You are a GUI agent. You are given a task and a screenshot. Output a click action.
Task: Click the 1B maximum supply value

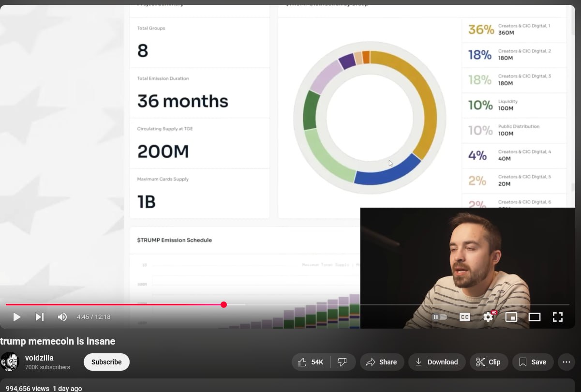tap(147, 202)
